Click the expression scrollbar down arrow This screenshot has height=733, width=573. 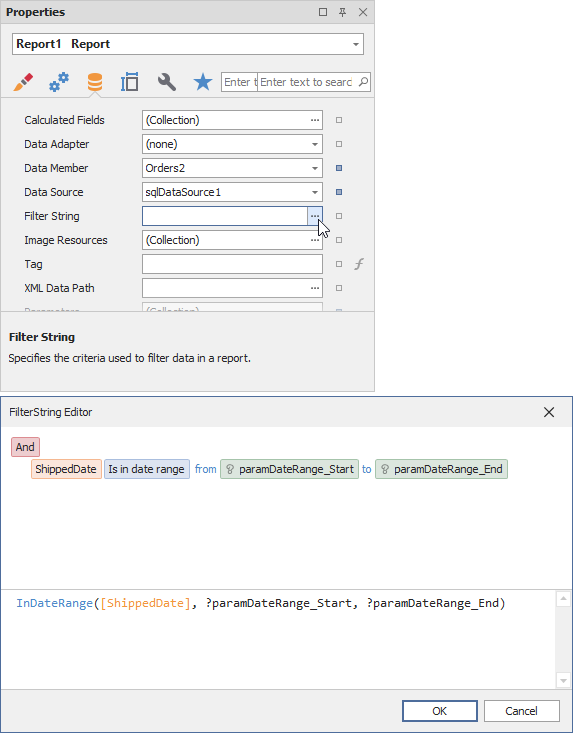563,681
